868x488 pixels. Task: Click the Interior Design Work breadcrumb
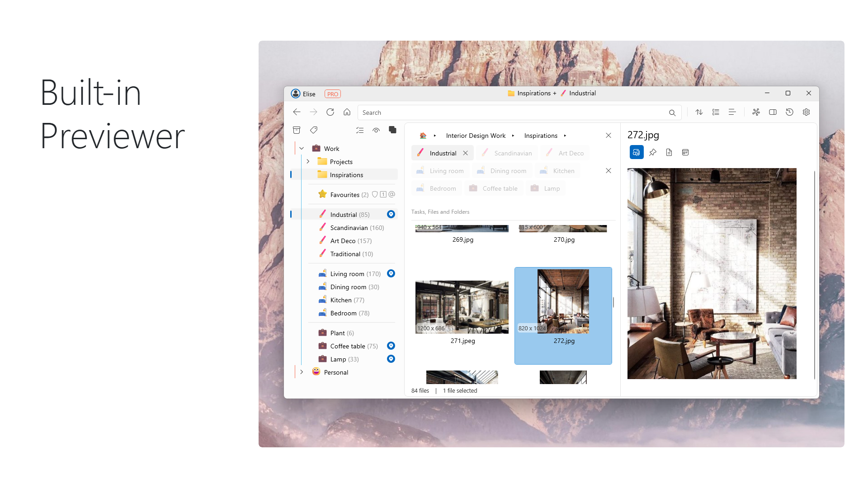point(476,136)
